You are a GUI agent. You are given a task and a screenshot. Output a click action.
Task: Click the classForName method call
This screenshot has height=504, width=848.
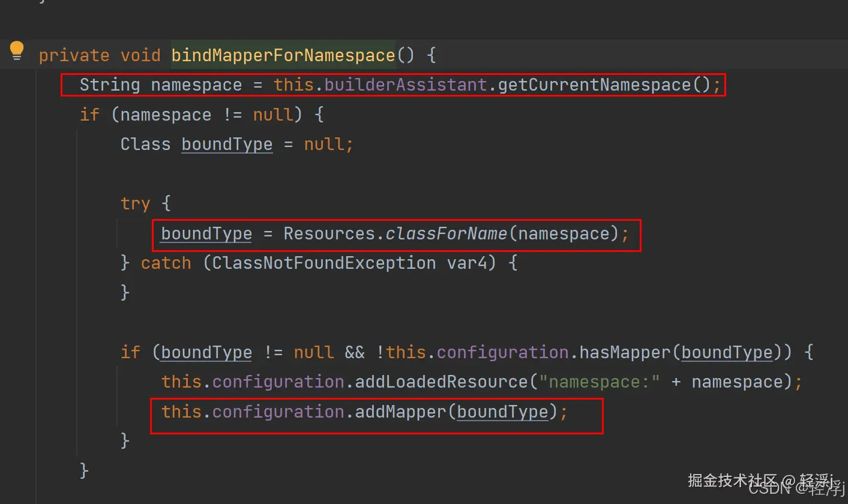(447, 233)
